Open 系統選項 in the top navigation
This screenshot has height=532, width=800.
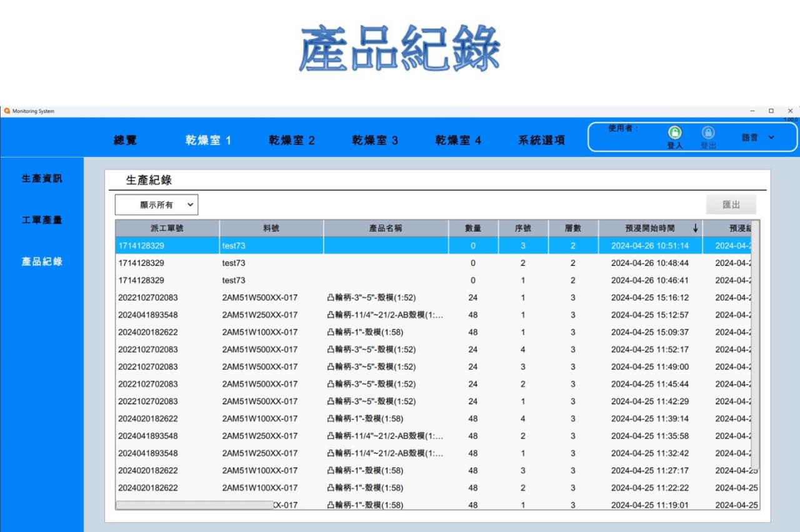tap(541, 140)
